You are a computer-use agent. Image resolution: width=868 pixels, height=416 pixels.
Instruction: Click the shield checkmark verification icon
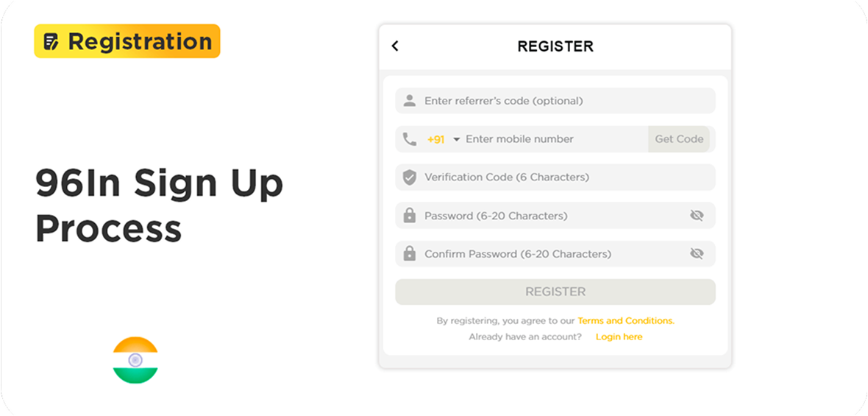coord(410,177)
